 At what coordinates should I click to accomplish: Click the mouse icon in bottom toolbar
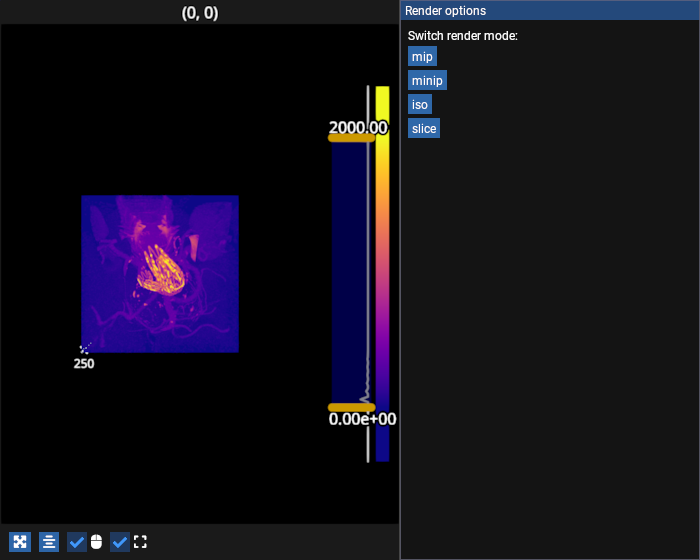[x=96, y=542]
